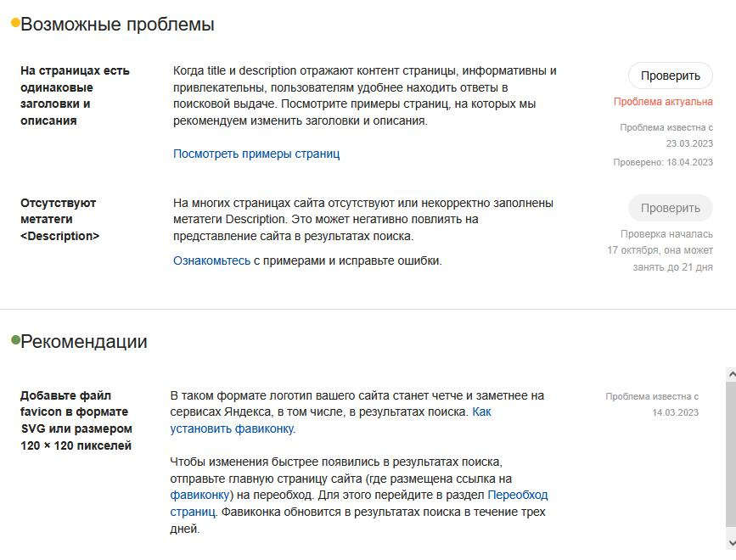
Task: Click the yellow dot beside Возможные проблемы
Action: pos(14,23)
